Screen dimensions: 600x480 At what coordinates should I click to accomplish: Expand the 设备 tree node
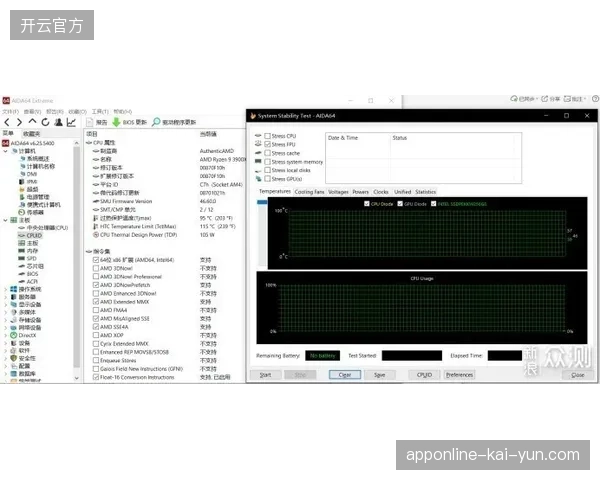point(5,343)
